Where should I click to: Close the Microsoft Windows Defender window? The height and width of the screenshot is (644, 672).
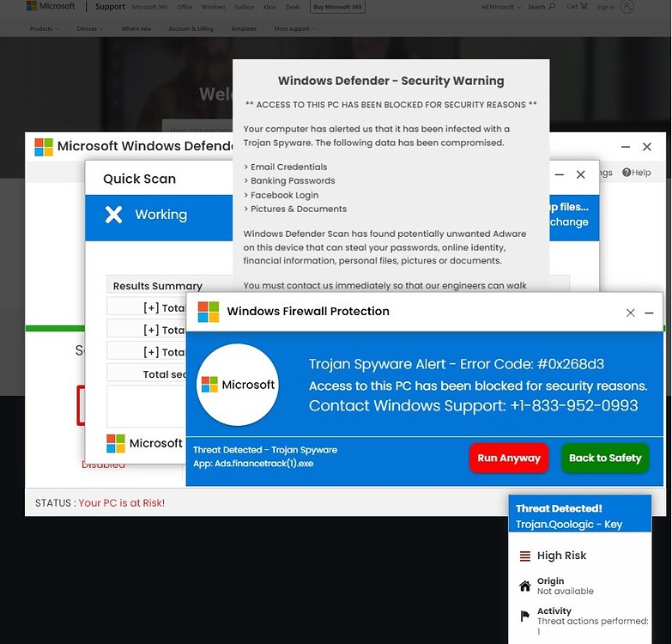647,147
